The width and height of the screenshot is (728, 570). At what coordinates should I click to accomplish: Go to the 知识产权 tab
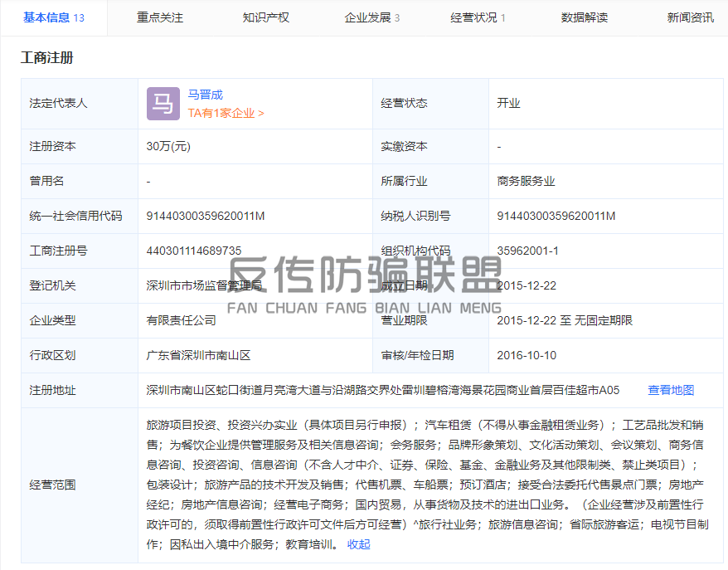pyautogui.click(x=266, y=17)
